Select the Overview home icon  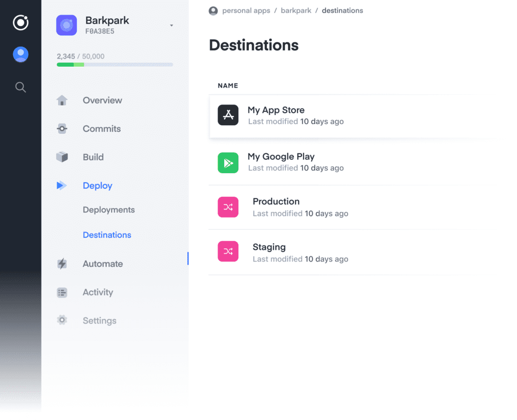[62, 100]
